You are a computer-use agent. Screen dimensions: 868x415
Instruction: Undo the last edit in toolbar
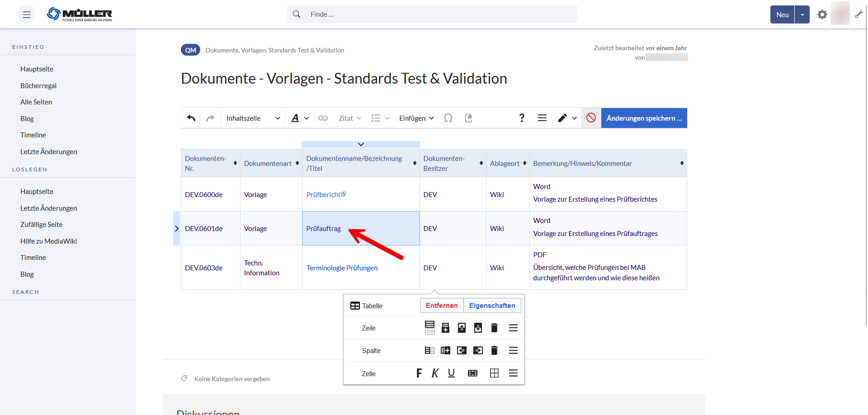pos(191,118)
